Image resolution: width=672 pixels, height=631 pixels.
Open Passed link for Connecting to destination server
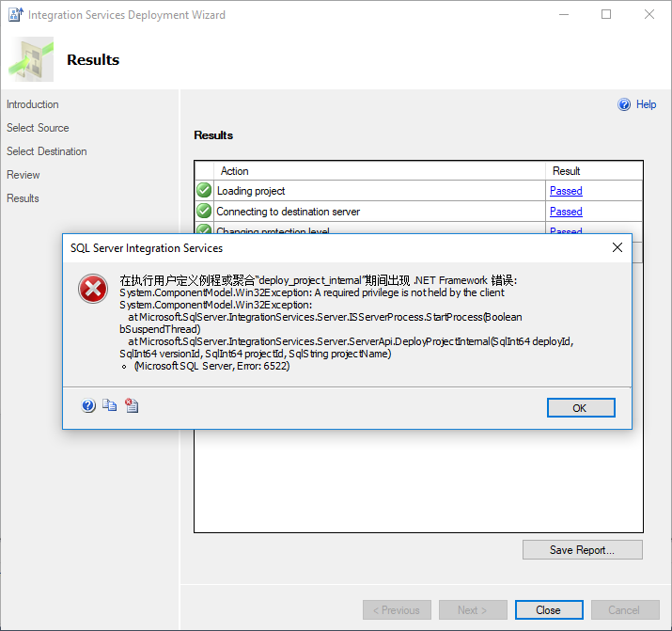tap(566, 212)
